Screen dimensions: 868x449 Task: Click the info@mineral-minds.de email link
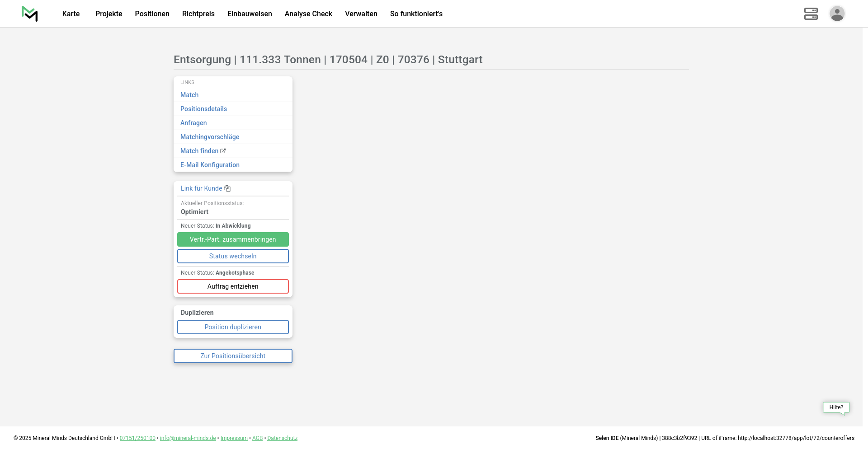[x=188, y=438]
